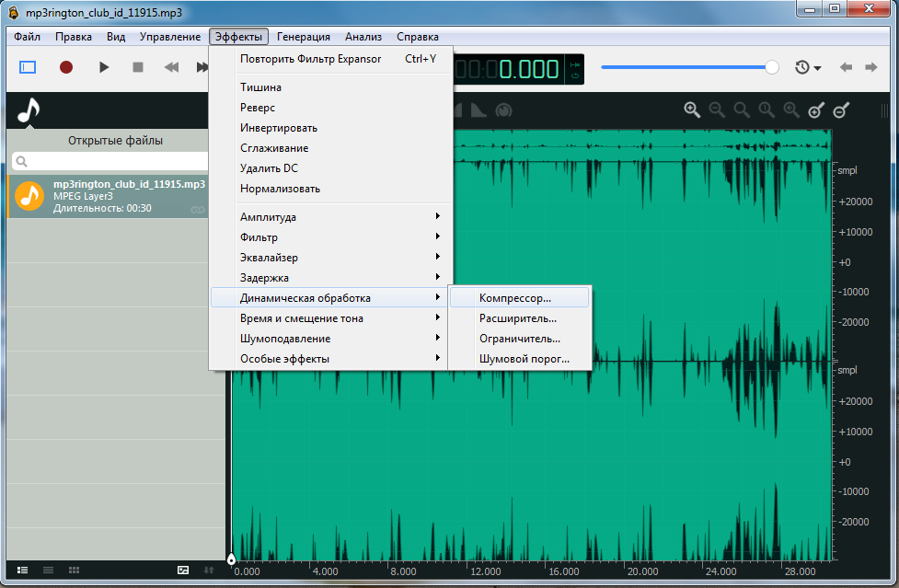
Task: Switch to grid thumbnails view icon
Action: [74, 570]
